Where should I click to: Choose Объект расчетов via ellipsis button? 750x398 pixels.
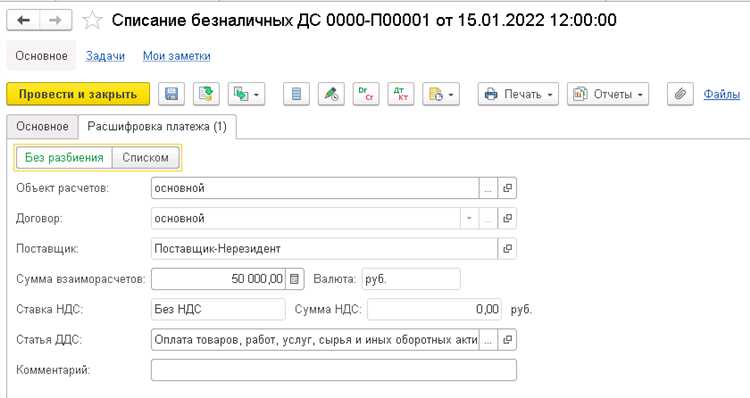pyautogui.click(x=488, y=188)
